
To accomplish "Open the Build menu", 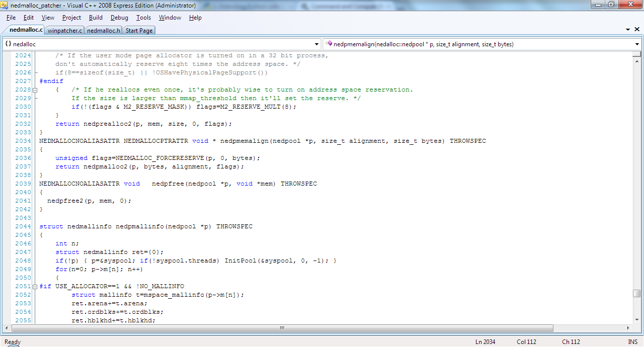I will coord(96,18).
